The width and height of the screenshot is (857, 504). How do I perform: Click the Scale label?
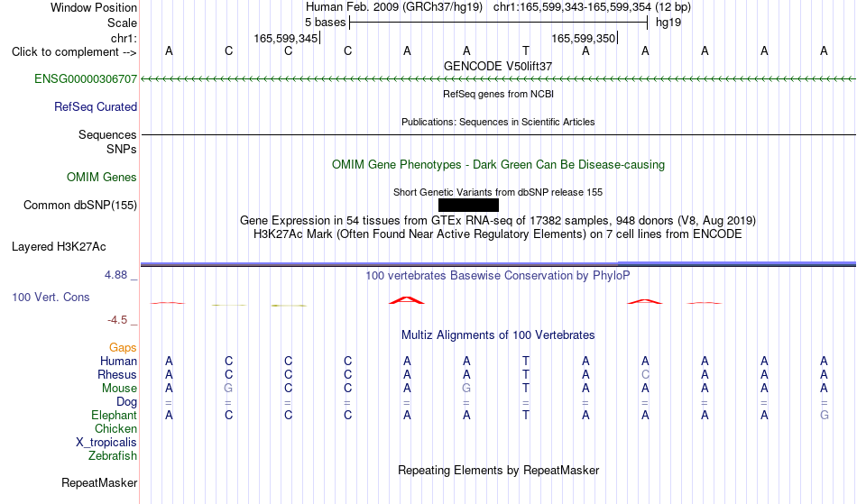(x=123, y=23)
